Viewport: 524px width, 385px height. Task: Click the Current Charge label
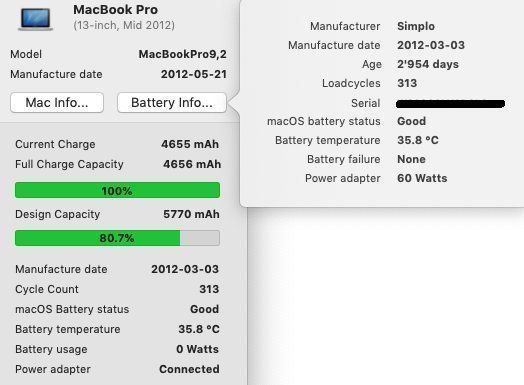pyautogui.click(x=55, y=144)
